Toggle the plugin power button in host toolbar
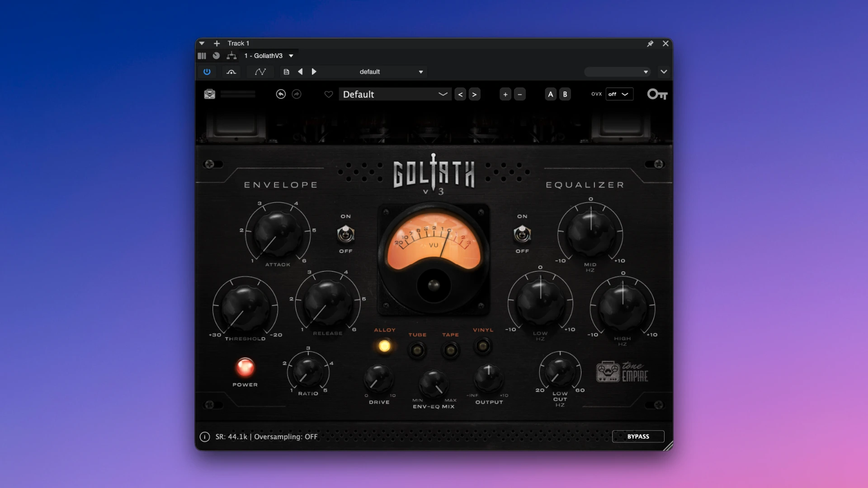Screen dimensions: 868x488 click(207, 72)
